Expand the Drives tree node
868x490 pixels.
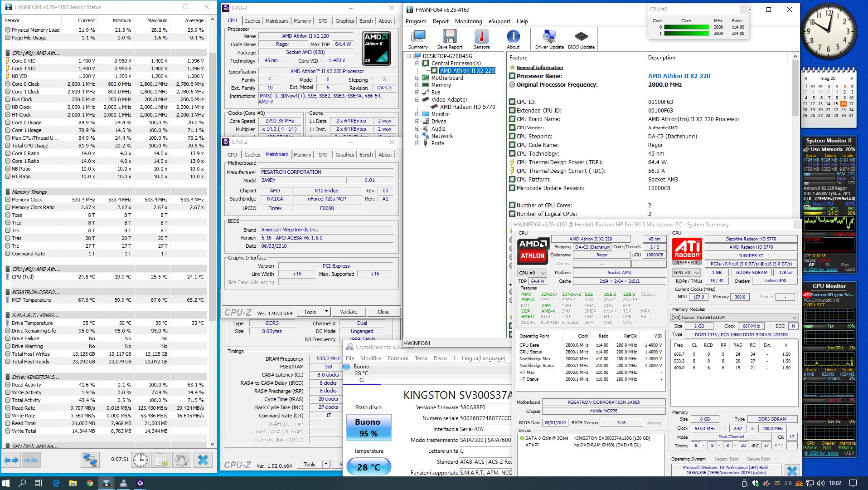tap(417, 122)
